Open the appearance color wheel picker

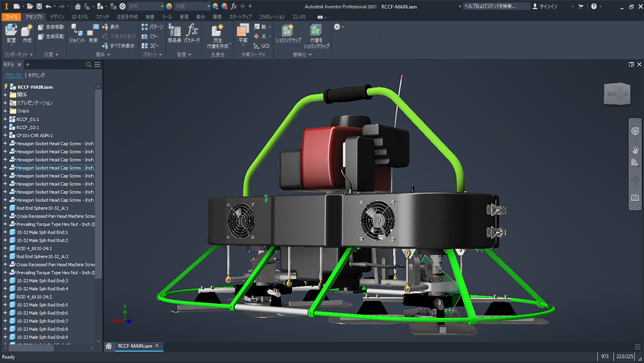tap(169, 6)
